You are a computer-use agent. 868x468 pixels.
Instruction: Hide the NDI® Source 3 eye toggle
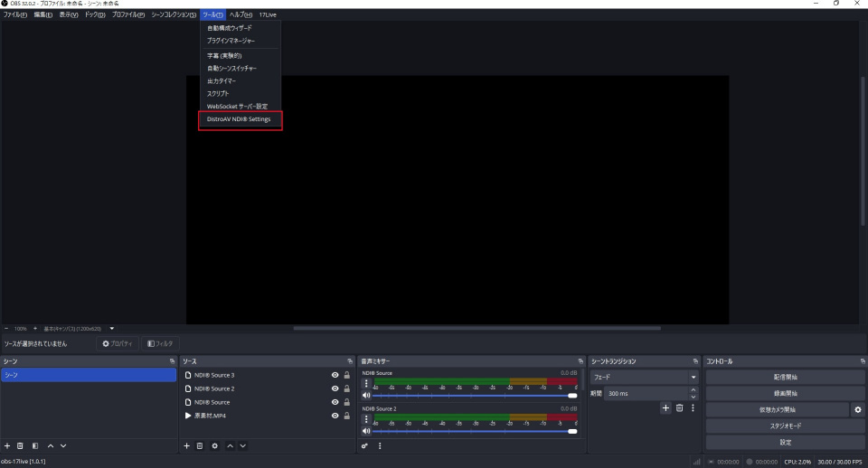coord(335,375)
